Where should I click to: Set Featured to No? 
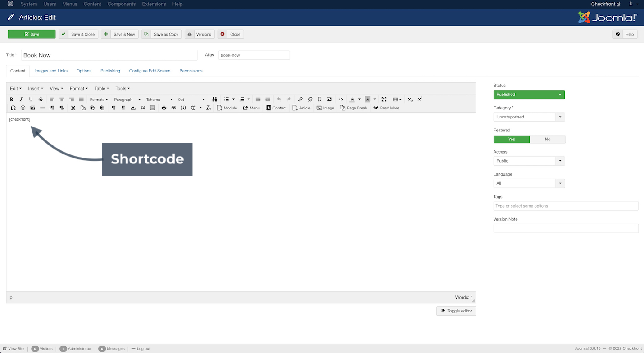(x=548, y=139)
